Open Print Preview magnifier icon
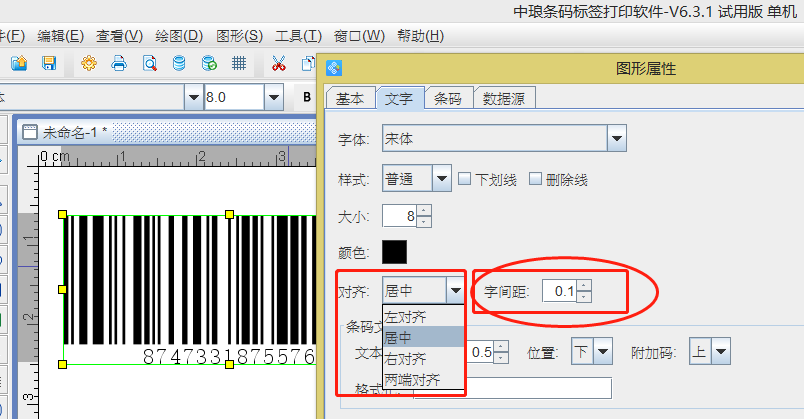Screen dimensions: 804x419 149,64
